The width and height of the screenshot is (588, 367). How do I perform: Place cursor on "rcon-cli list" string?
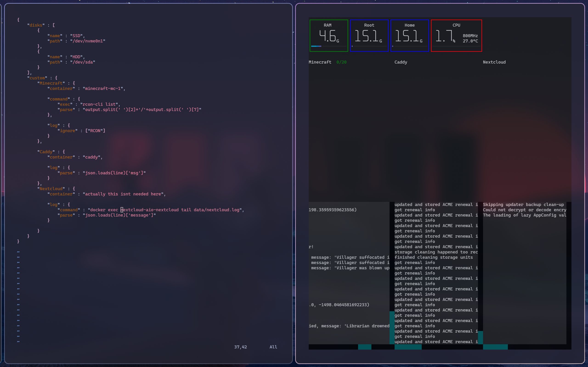coord(99,104)
